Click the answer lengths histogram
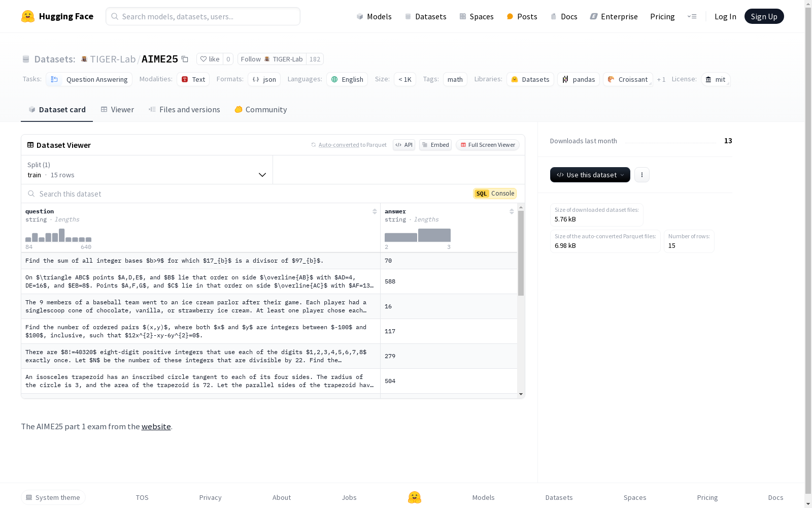This screenshot has height=508, width=812. click(x=418, y=235)
